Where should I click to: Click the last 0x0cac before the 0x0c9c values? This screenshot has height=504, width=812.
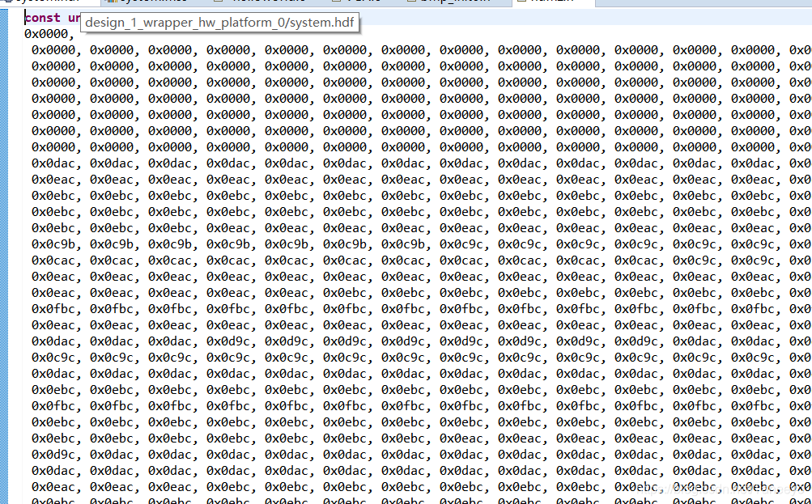point(636,260)
